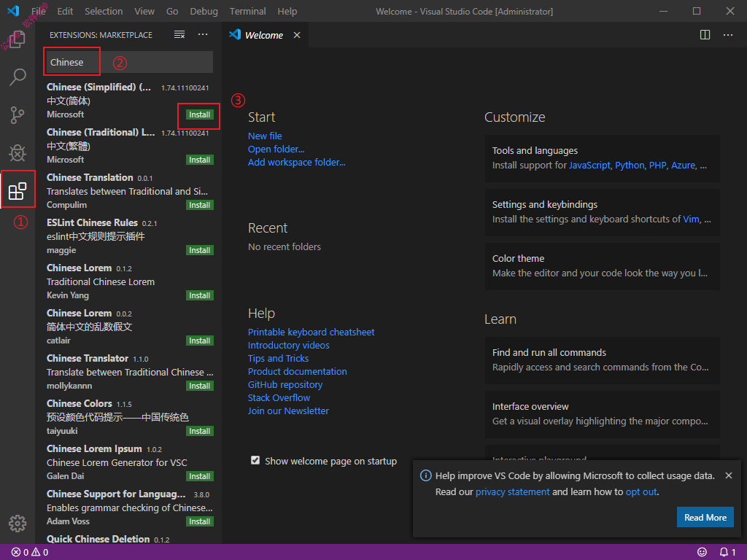Open the Edit menu
This screenshot has width=747, height=560.
point(65,11)
